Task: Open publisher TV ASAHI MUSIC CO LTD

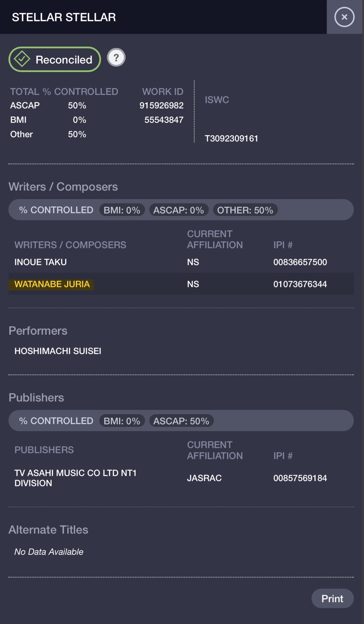Action: click(x=75, y=478)
